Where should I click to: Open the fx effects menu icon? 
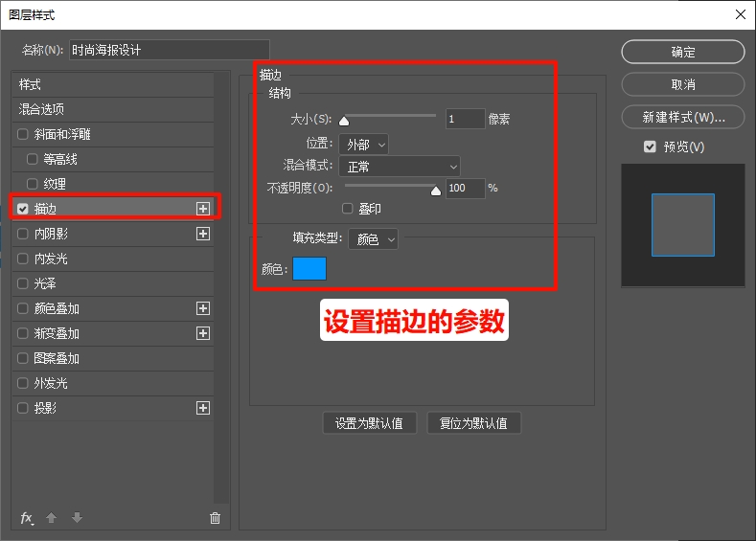(27, 518)
